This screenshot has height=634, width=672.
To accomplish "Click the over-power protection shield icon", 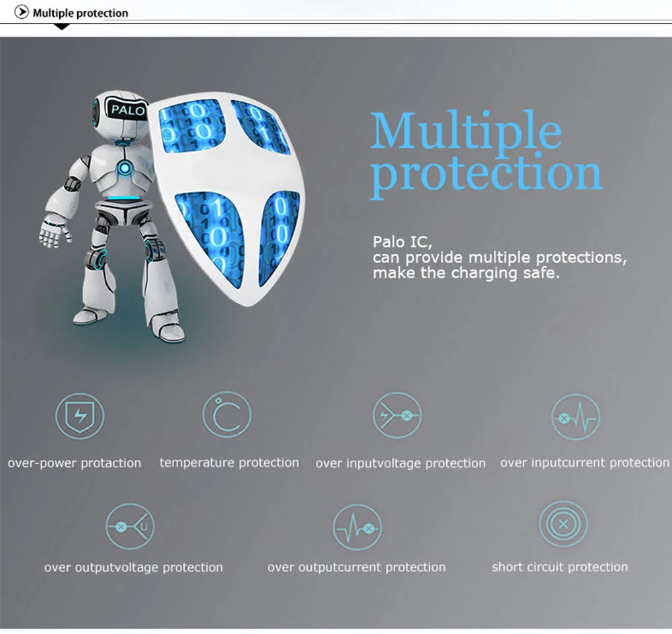I will pyautogui.click(x=80, y=415).
